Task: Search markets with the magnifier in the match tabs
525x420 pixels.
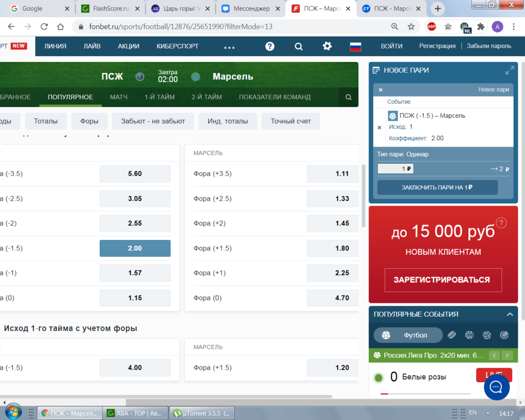Action: point(349,97)
